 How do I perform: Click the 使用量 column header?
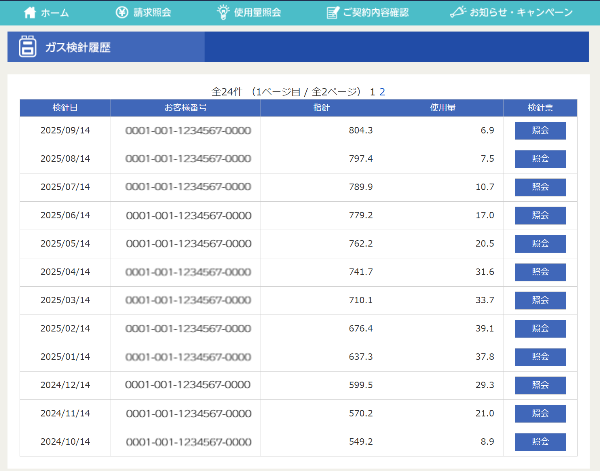pos(441,108)
